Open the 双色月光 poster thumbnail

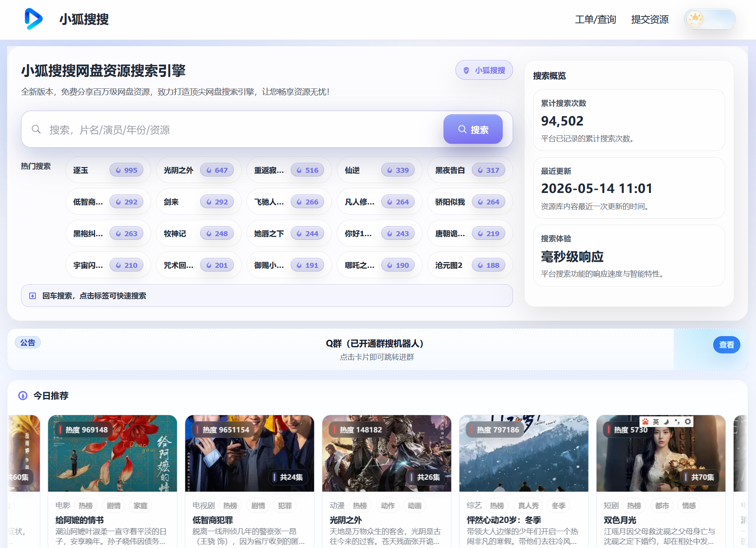click(661, 453)
